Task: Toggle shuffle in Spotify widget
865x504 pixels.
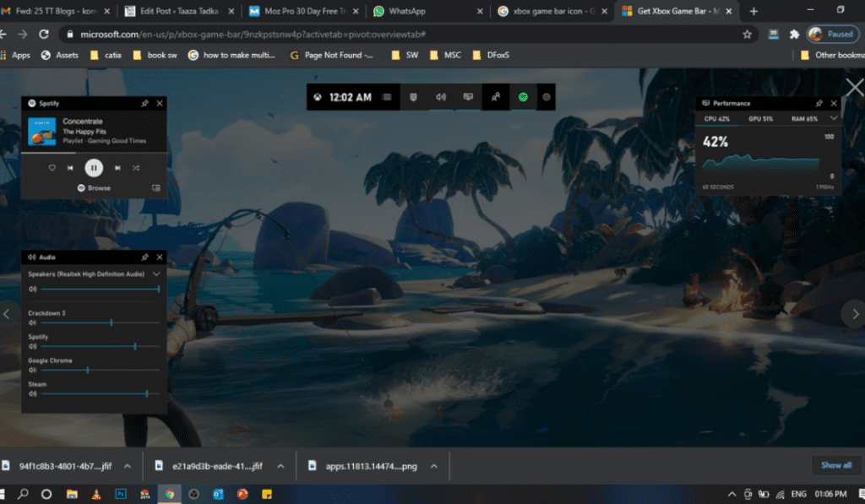Action: 136,168
